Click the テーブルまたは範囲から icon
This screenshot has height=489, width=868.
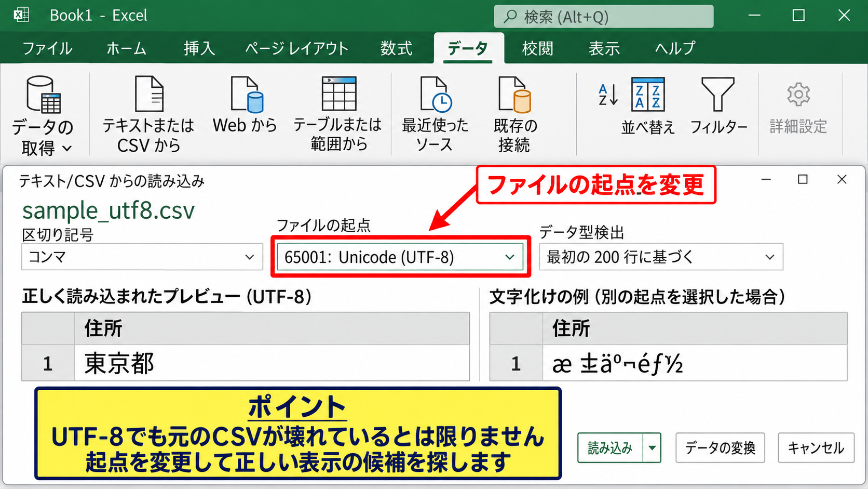tap(339, 94)
